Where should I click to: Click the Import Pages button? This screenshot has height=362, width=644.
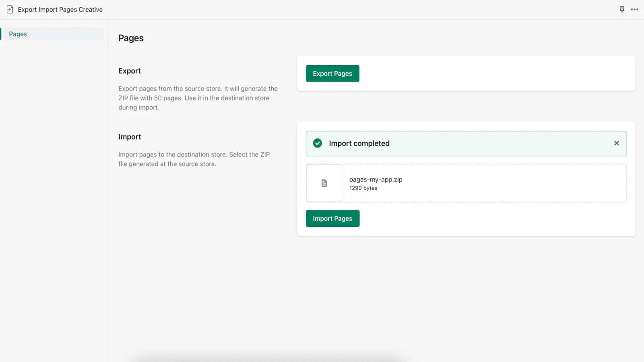[x=332, y=218]
